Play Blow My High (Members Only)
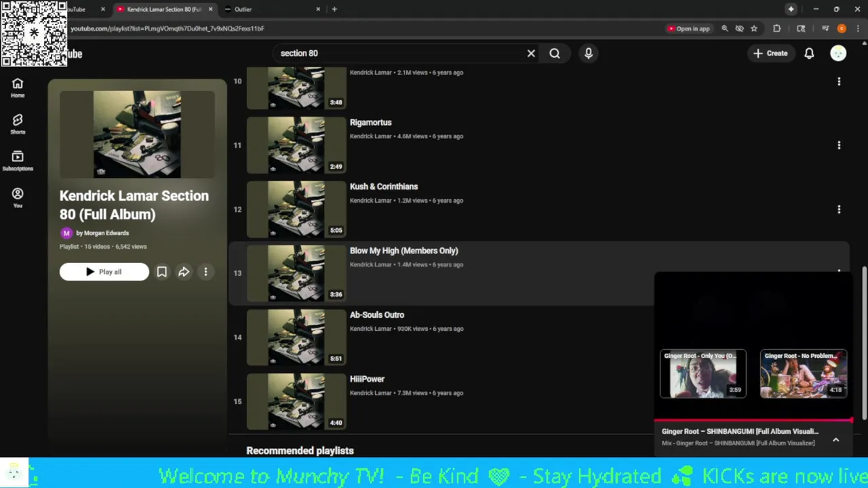This screenshot has height=488, width=868. pos(403,251)
